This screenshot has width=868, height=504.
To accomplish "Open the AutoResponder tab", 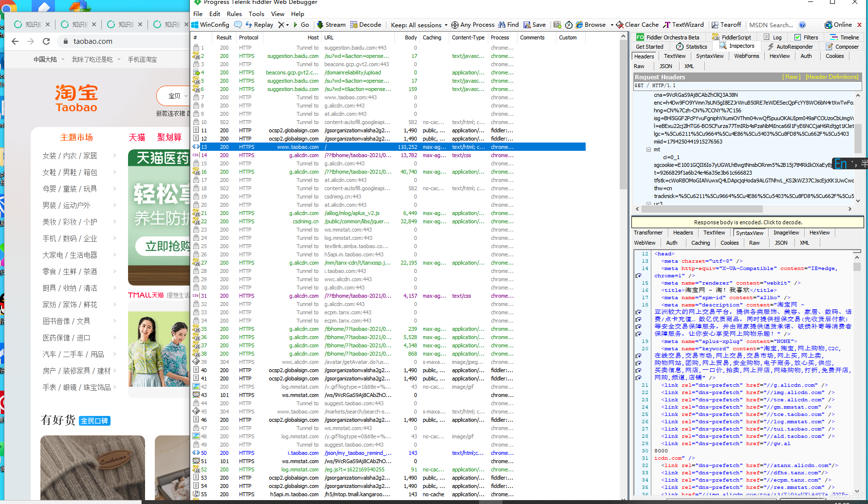I will [790, 47].
